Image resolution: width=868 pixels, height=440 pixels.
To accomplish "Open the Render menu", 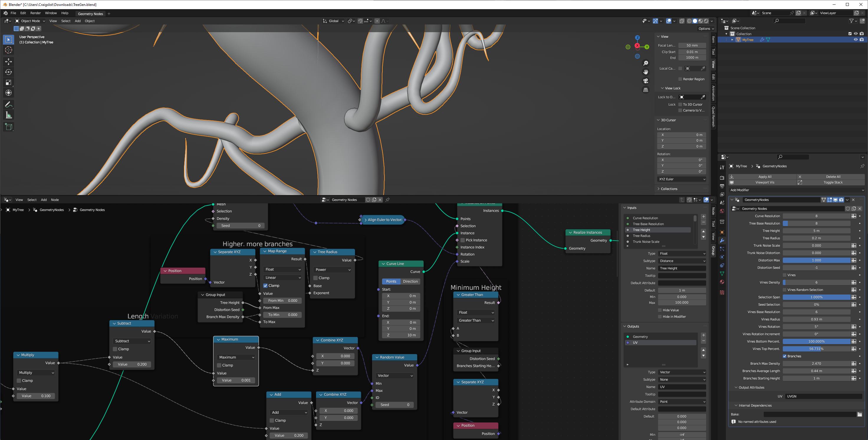I will 35,13.
